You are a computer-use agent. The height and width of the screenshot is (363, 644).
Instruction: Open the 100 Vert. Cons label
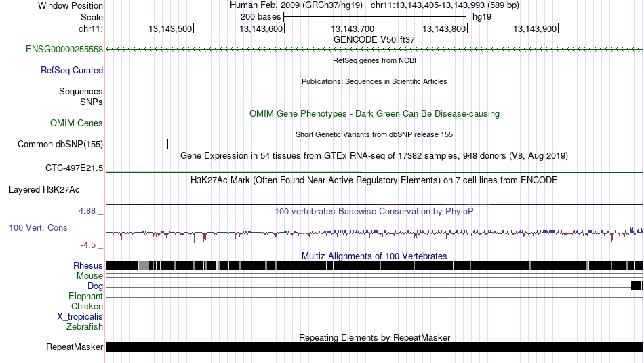click(38, 228)
